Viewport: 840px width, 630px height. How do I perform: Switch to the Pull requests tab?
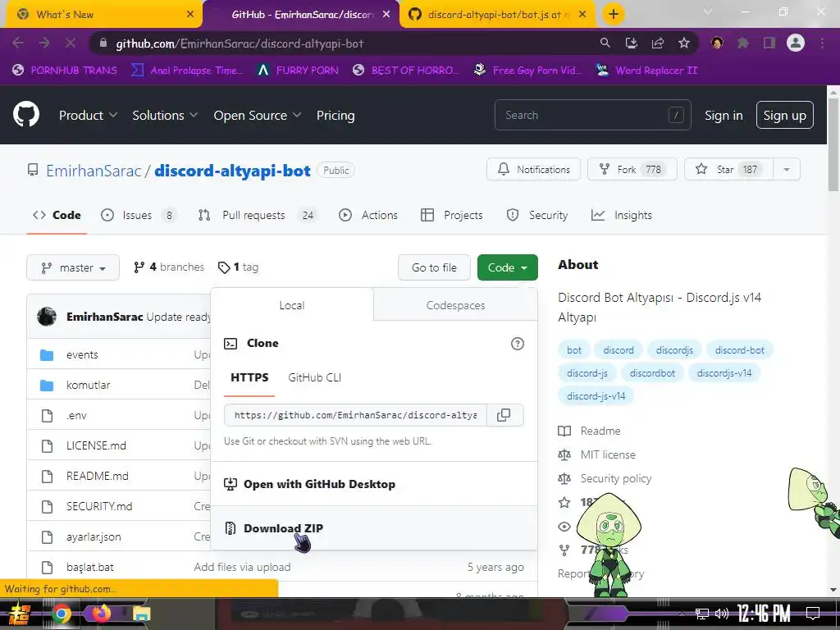coord(258,215)
